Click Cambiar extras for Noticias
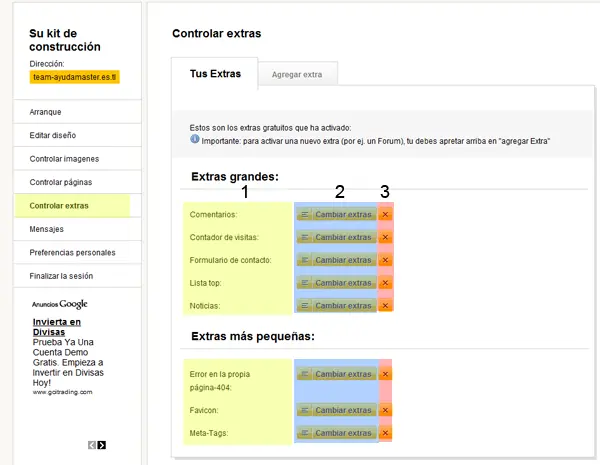Screen dimensions: 600x465 coord(335,306)
